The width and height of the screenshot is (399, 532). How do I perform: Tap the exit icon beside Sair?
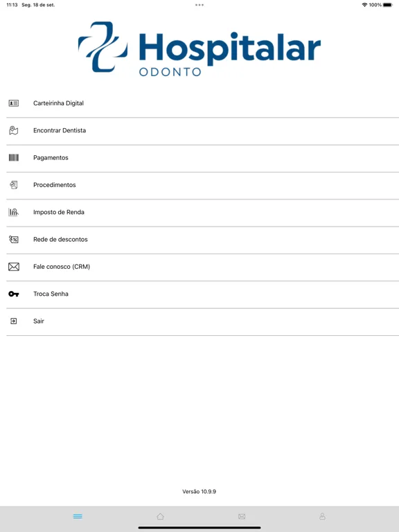(x=14, y=321)
